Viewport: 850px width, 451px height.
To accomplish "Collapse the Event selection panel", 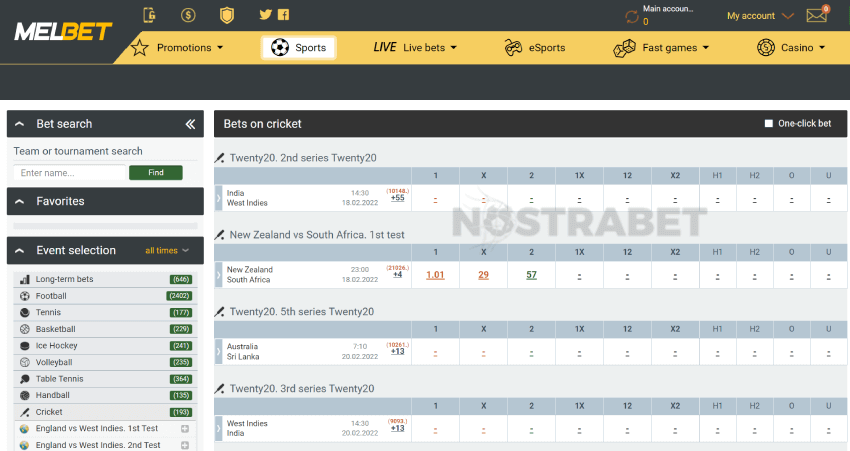I will [x=20, y=250].
